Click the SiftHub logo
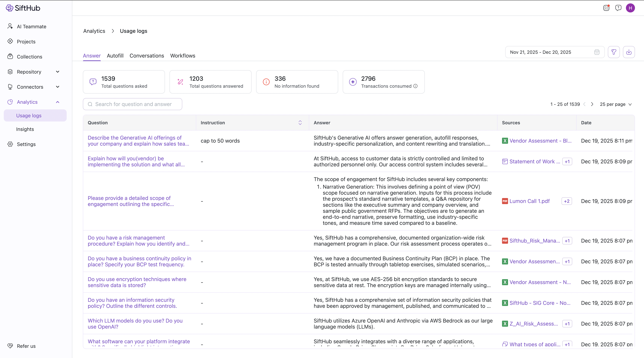Screen dimensions: 644x358 click(x=23, y=8)
